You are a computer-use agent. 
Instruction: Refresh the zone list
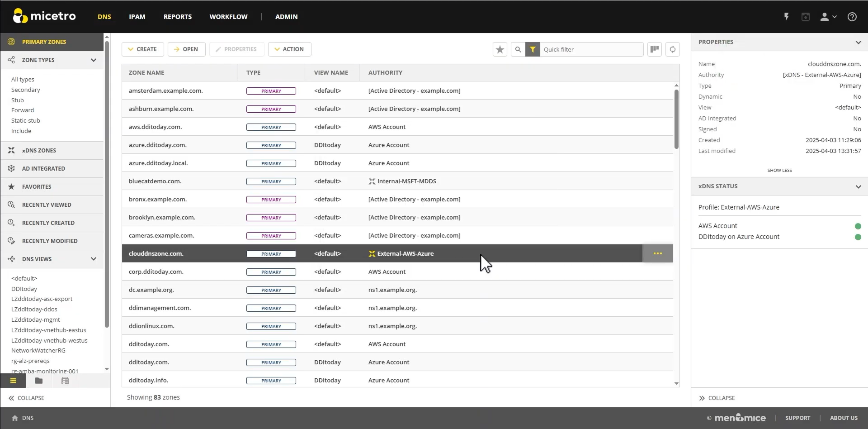(x=673, y=49)
